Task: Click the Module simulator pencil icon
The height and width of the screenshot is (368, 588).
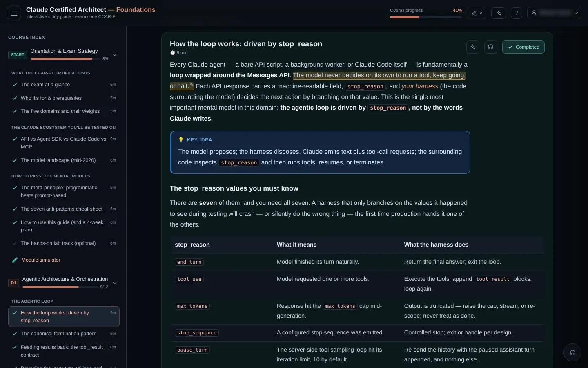Action: [x=15, y=260]
